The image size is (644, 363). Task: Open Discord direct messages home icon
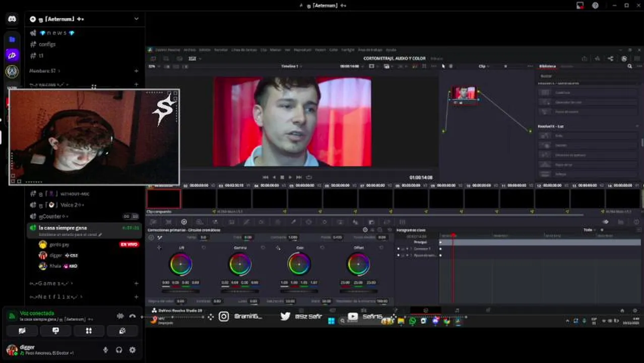(x=12, y=19)
